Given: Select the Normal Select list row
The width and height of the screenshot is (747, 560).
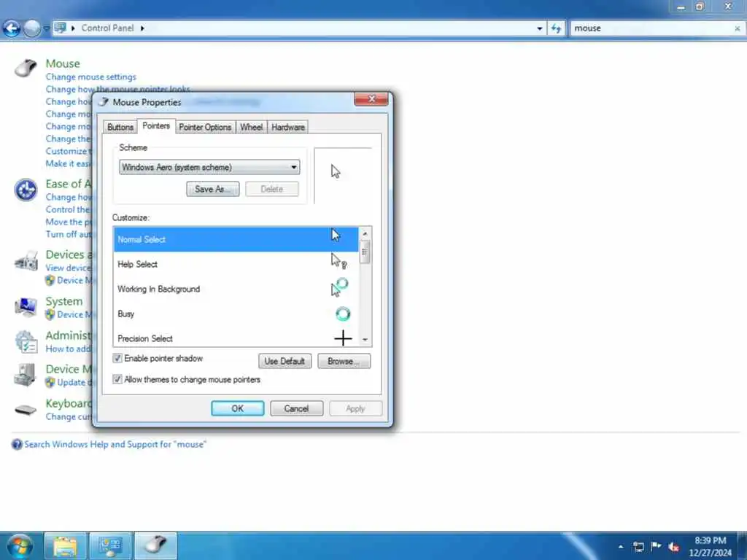Looking at the screenshot, I should coord(236,239).
